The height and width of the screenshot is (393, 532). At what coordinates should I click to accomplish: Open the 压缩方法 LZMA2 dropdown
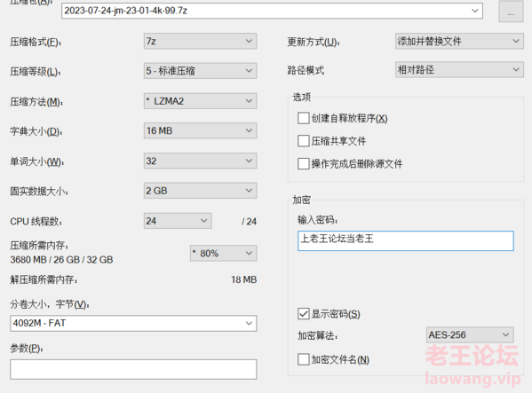(200, 101)
